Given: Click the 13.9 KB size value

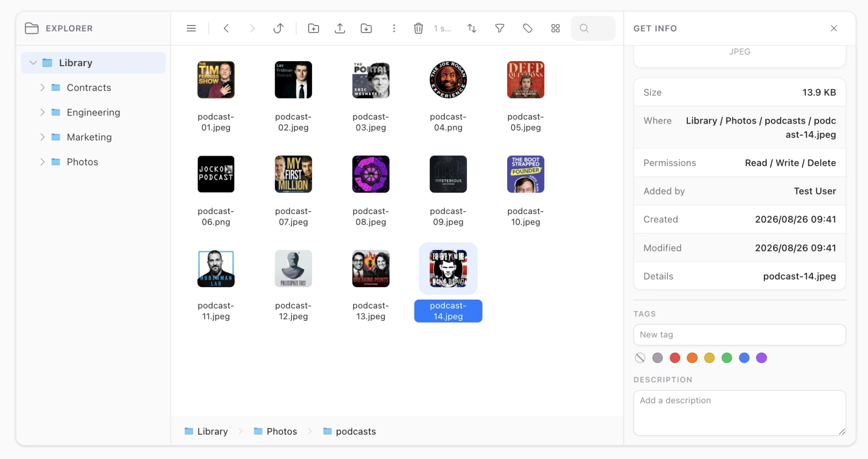Looking at the screenshot, I should tap(819, 93).
